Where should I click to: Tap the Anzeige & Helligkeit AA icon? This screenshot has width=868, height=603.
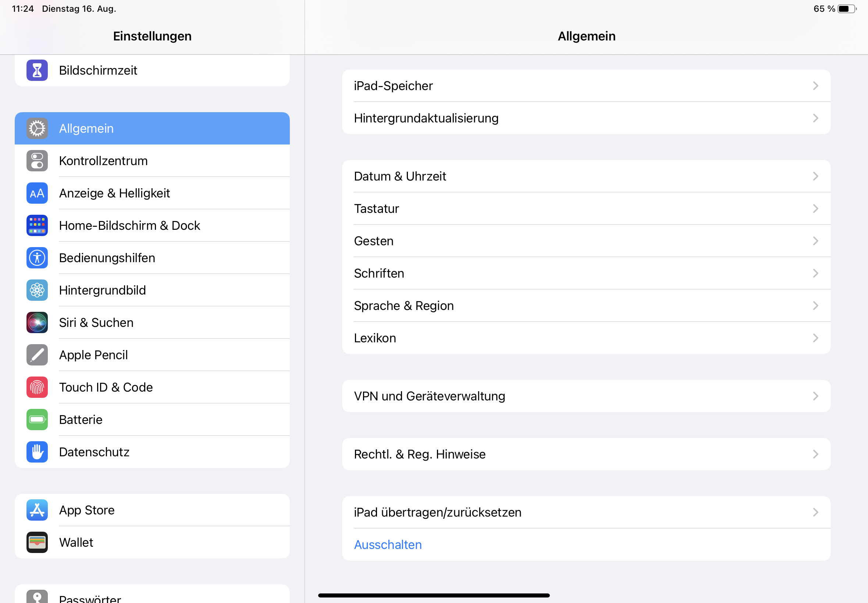click(x=37, y=193)
